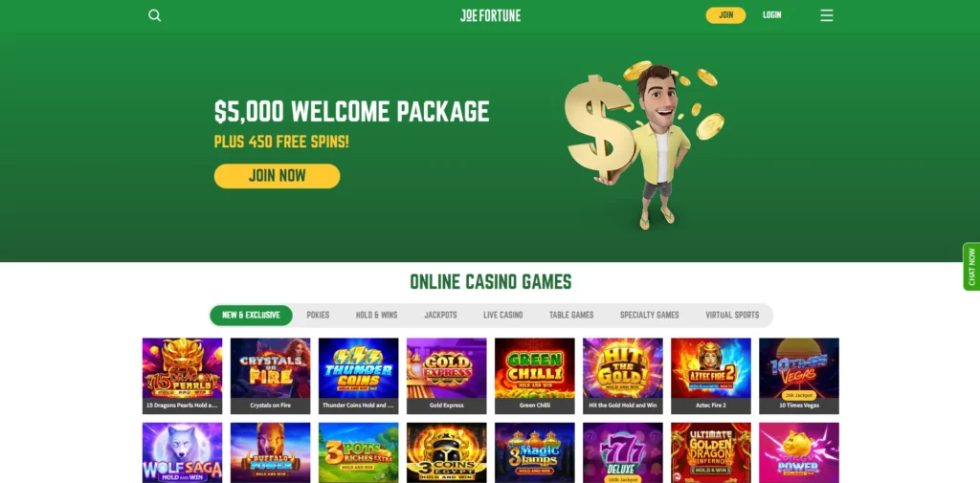
Task: Click the Joe Fortune logo
Action: (x=490, y=15)
